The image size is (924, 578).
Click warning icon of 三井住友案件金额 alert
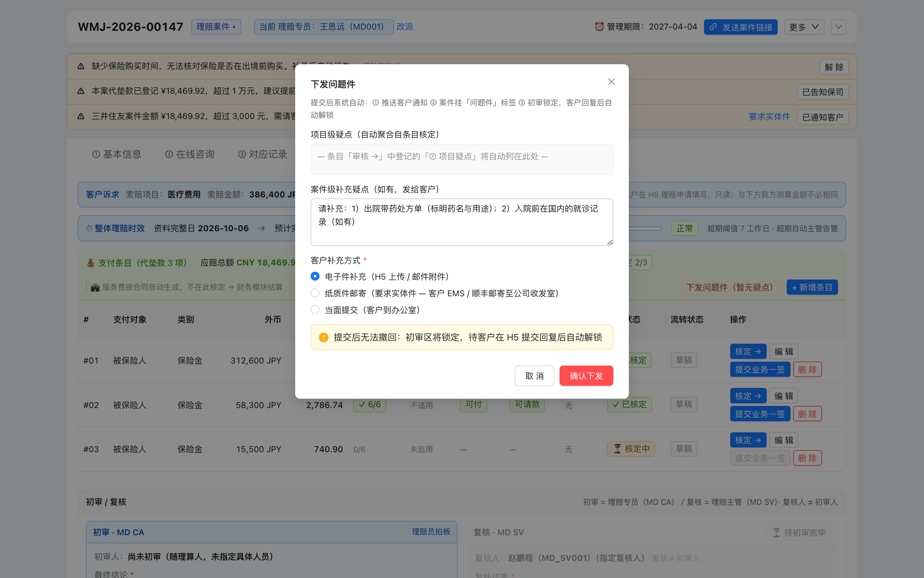click(81, 116)
